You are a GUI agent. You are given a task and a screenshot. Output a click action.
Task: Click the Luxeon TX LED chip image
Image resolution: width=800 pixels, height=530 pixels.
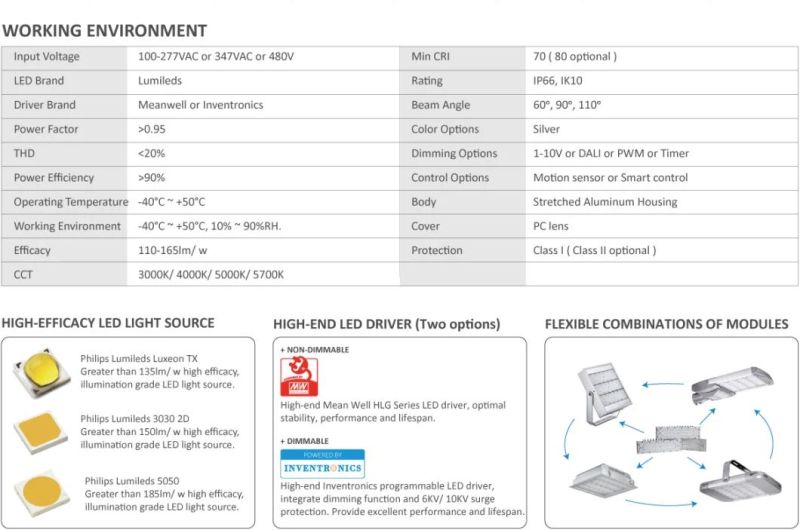pos(42,372)
